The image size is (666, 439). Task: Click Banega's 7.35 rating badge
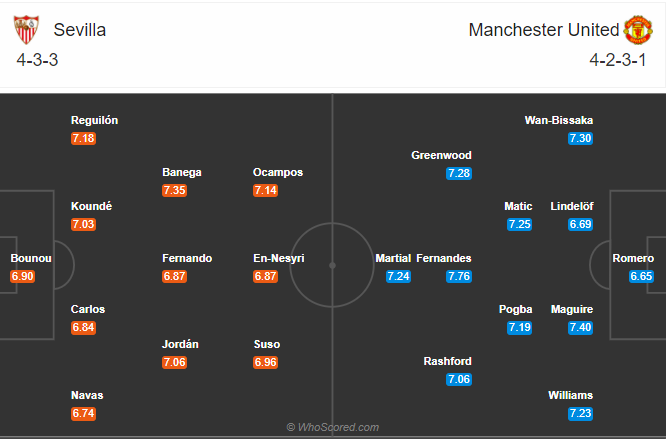(174, 190)
